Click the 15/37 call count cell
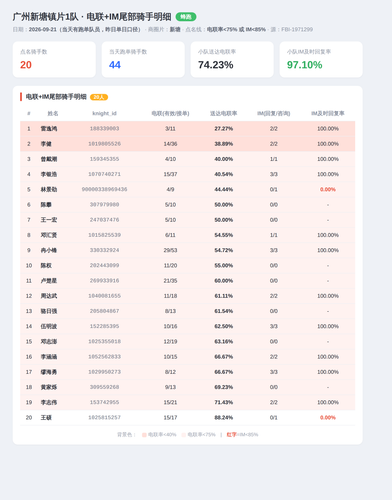Image resolution: width=392 pixels, height=500 pixels. click(170, 174)
